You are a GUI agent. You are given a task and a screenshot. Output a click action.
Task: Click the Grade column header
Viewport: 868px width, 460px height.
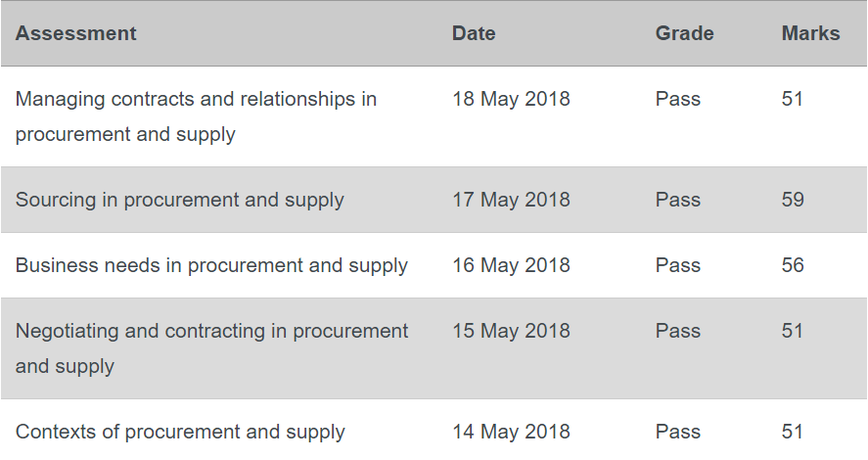tap(684, 33)
